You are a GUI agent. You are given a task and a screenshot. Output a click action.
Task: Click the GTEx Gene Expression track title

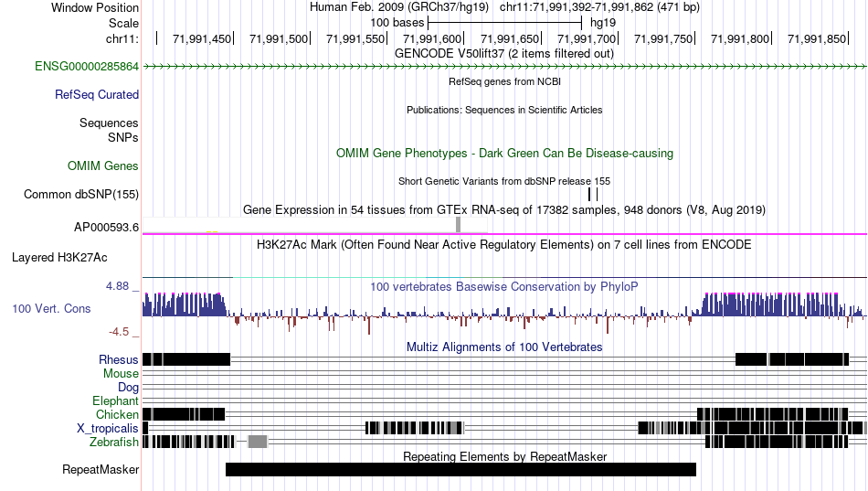point(504,210)
